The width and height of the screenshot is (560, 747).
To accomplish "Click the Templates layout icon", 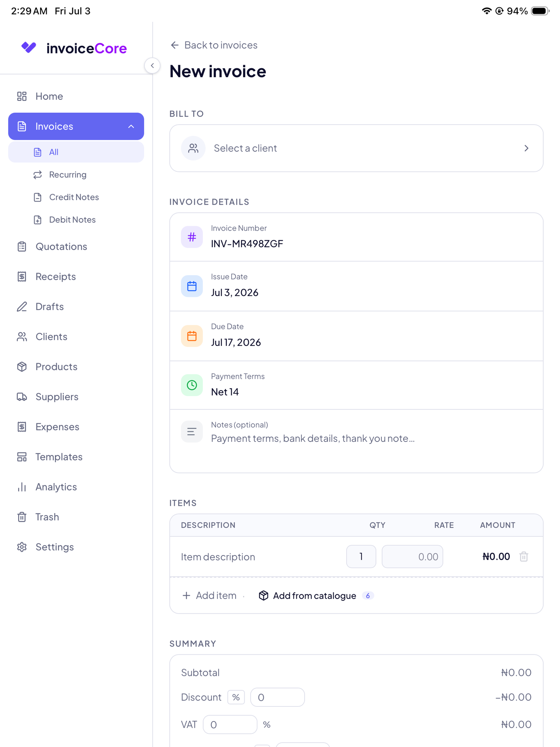I will click(x=22, y=457).
